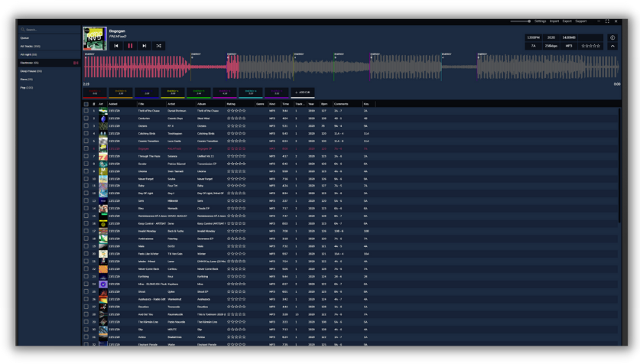Rate Centurion using its star icons
This screenshot has height=364, width=640.
236,119
